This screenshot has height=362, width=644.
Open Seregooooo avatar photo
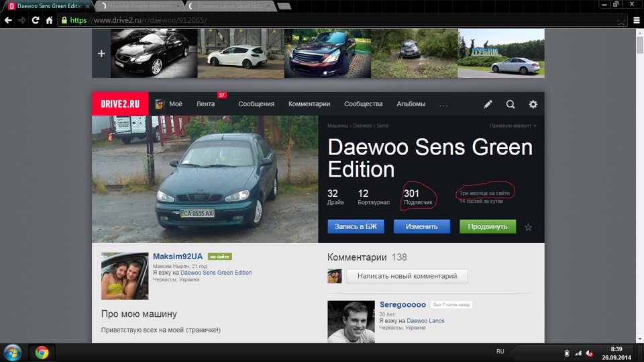351,322
